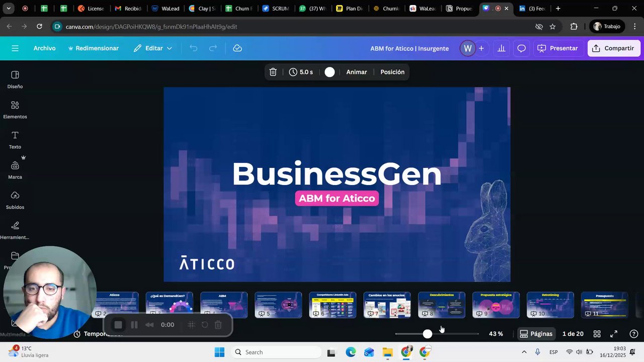Viewport: 644px width, 362px height.
Task: Click the Presentar button
Action: click(557, 48)
